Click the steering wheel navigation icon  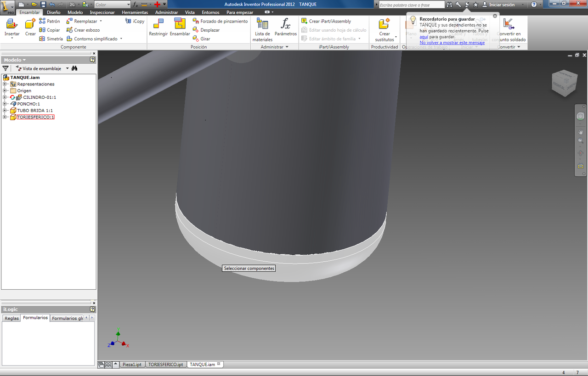[581, 117]
